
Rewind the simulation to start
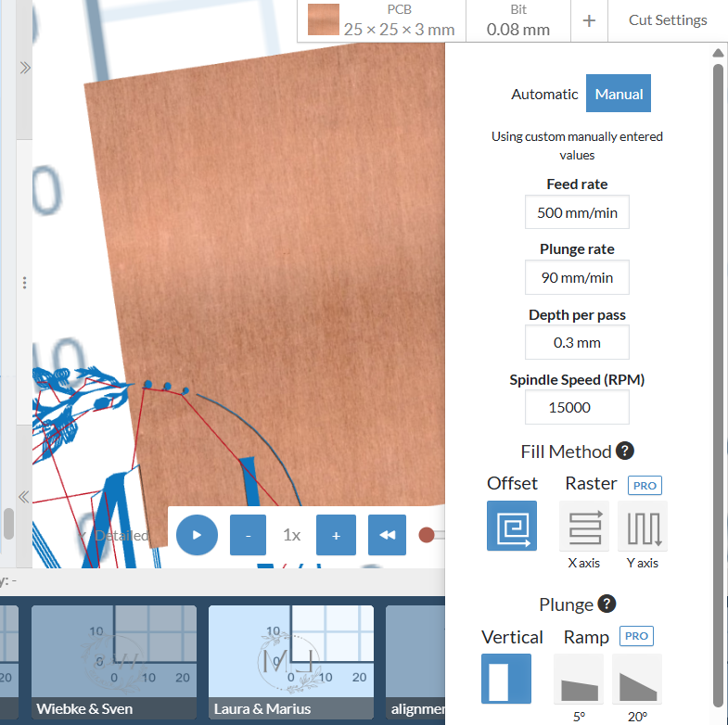click(387, 535)
